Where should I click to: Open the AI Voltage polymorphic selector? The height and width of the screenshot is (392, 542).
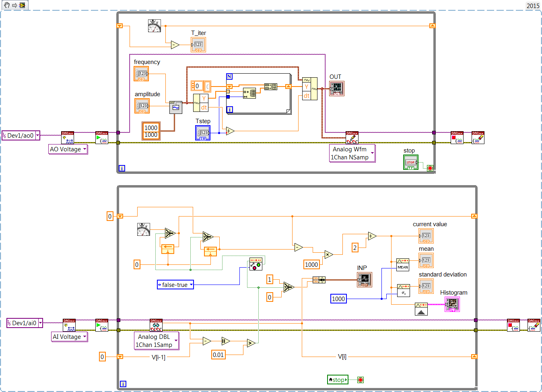[x=84, y=337]
